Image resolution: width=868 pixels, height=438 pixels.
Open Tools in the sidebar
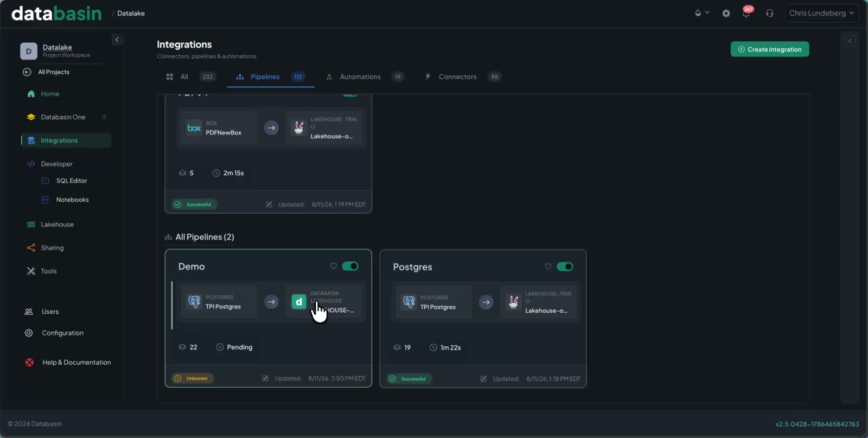(x=48, y=271)
